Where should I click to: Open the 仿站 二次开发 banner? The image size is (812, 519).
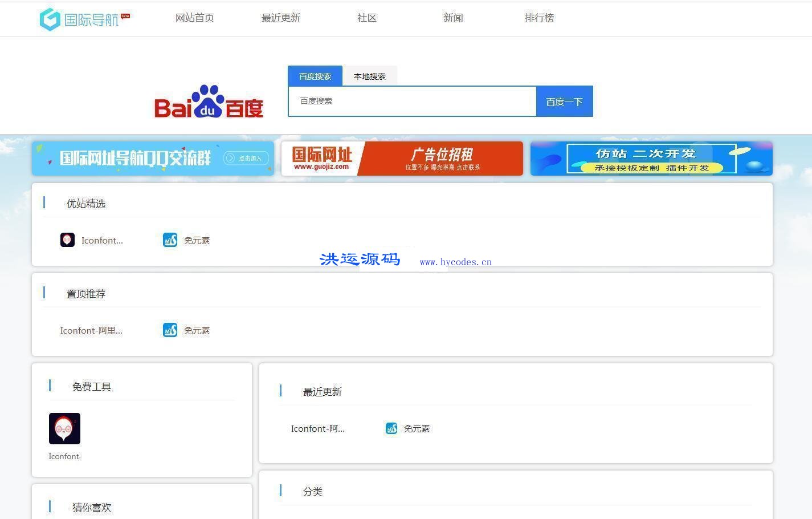[x=651, y=159]
